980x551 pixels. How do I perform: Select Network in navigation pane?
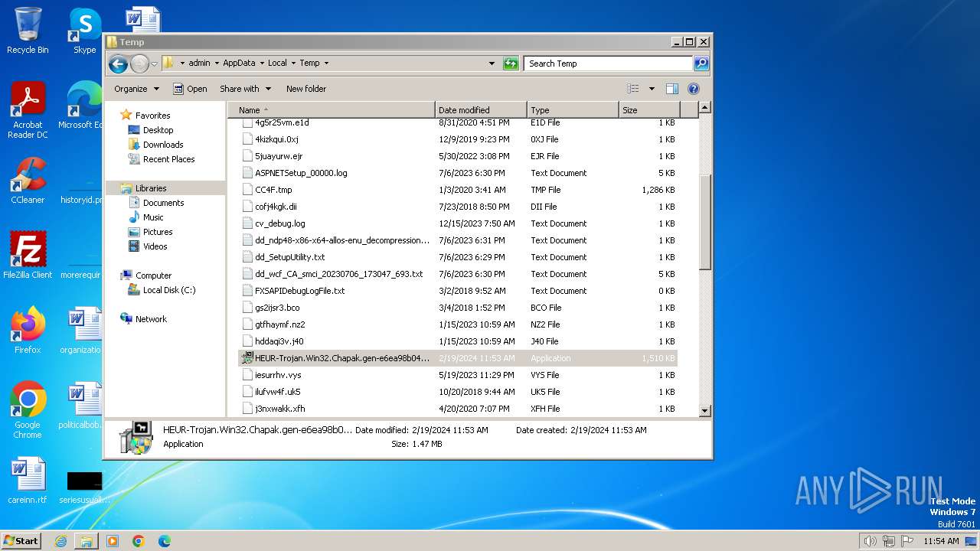pyautogui.click(x=151, y=319)
